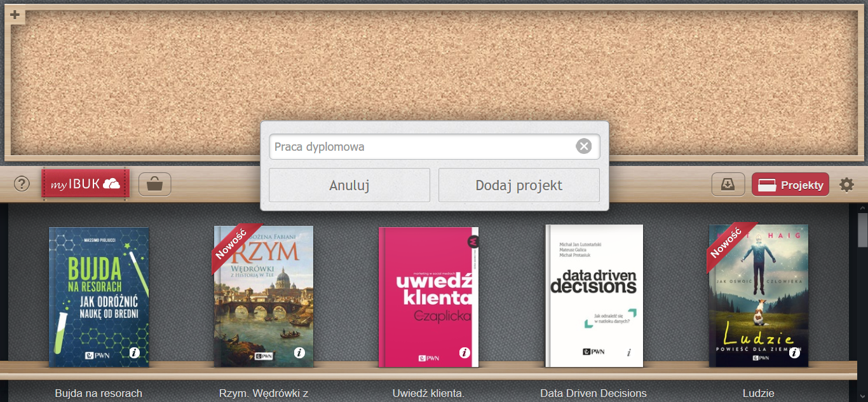Open the Bujda na resorach cover
The width and height of the screenshot is (868, 402).
click(99, 297)
